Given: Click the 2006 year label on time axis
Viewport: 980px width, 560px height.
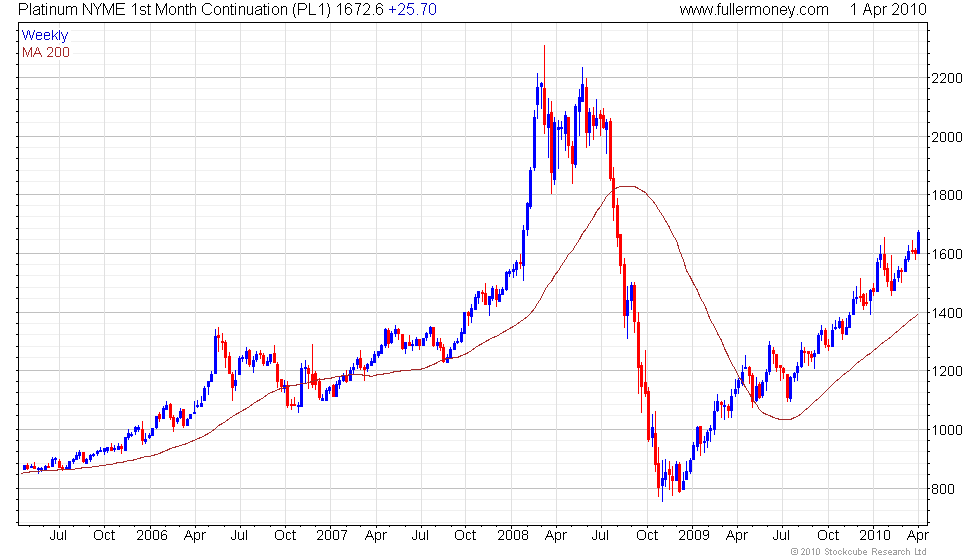Looking at the screenshot, I should click(x=152, y=536).
